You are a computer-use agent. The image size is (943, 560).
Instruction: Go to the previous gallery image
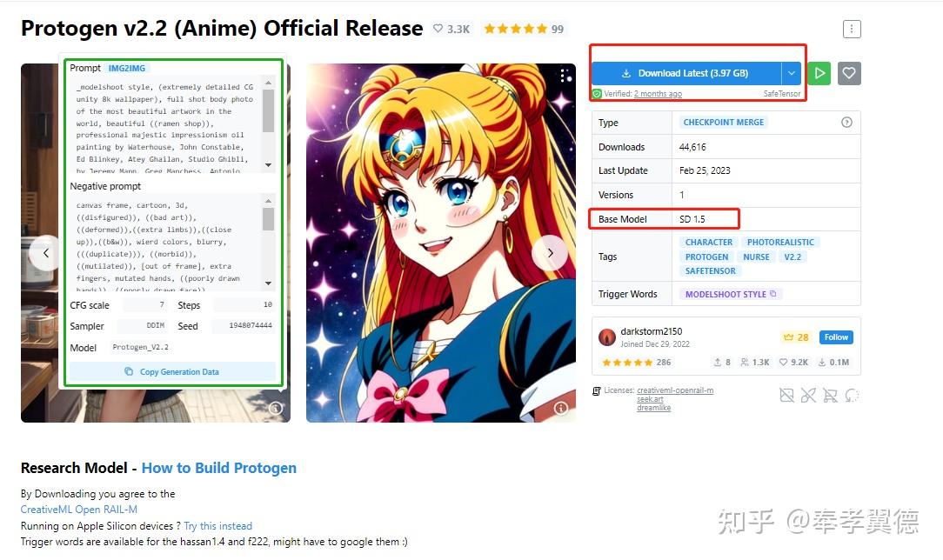point(46,253)
